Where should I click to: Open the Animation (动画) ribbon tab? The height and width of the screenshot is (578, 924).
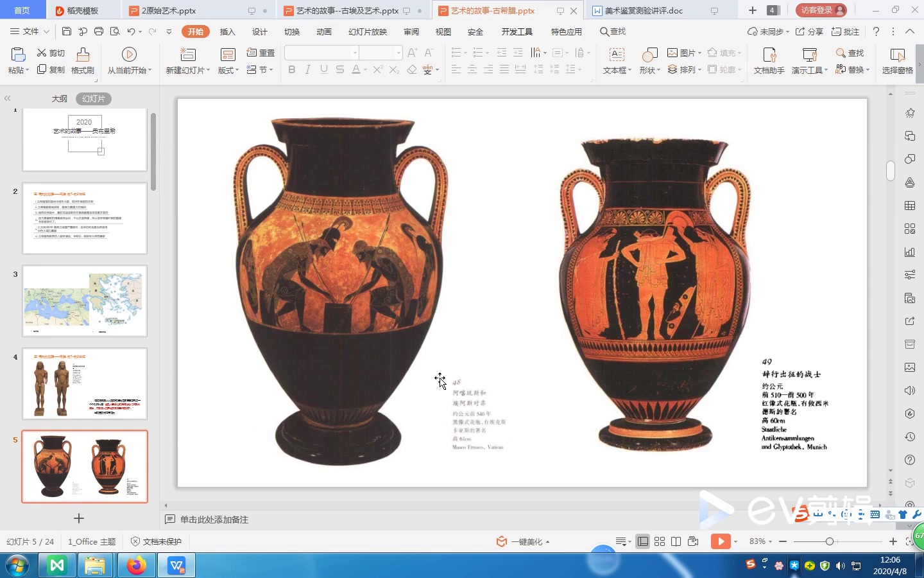pyautogui.click(x=324, y=31)
